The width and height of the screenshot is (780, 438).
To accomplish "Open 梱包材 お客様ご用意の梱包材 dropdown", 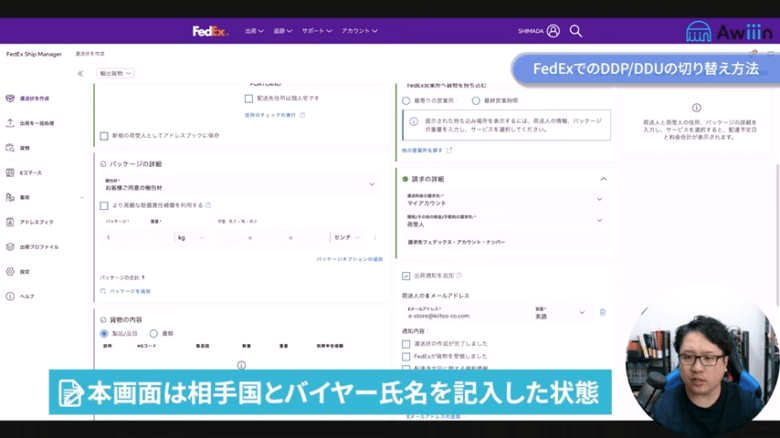I will [x=239, y=184].
